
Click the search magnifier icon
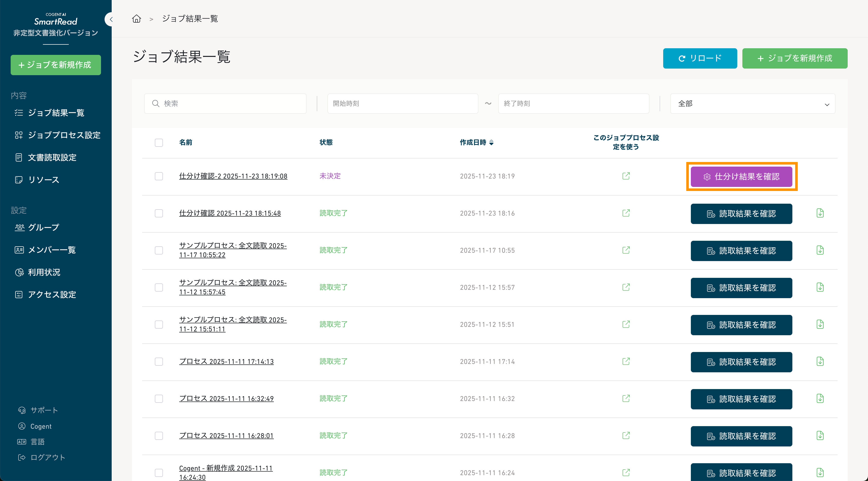pyautogui.click(x=155, y=103)
